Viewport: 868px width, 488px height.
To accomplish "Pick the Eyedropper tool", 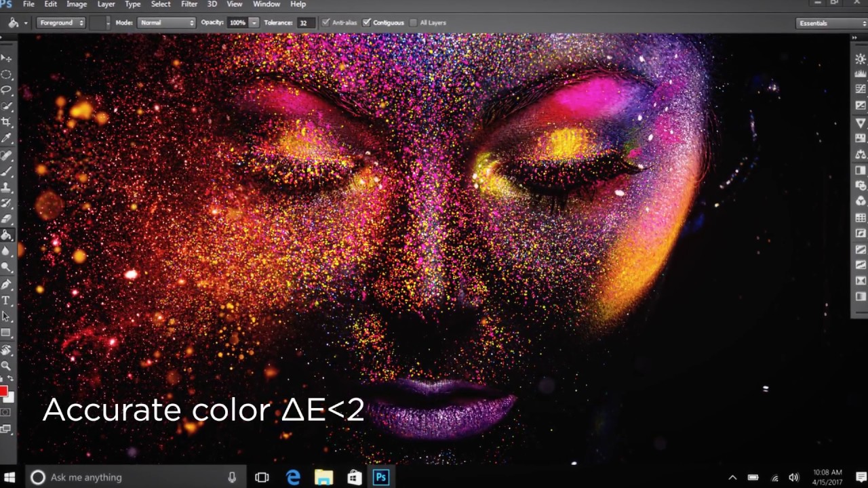I will tap(6, 138).
